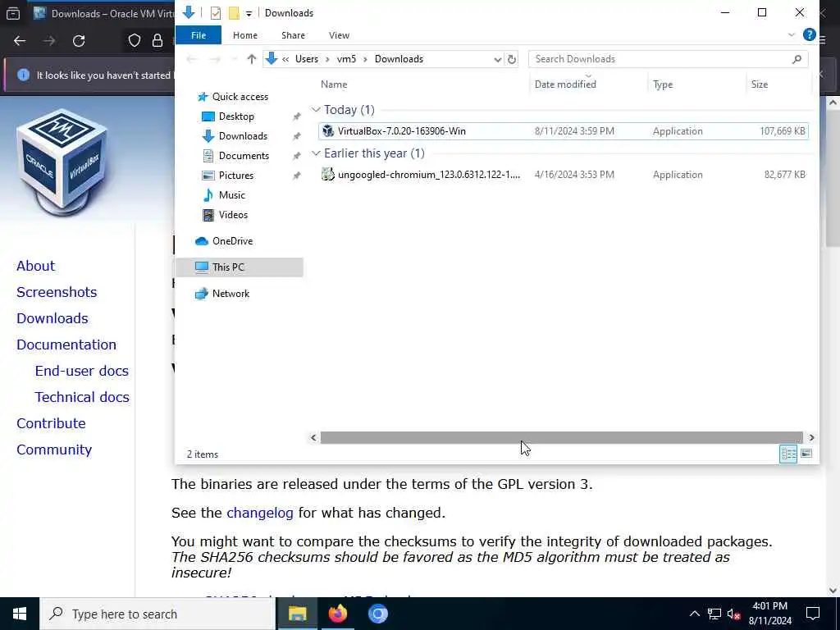Click the Firefox View icon in the tab bar

coord(13,13)
